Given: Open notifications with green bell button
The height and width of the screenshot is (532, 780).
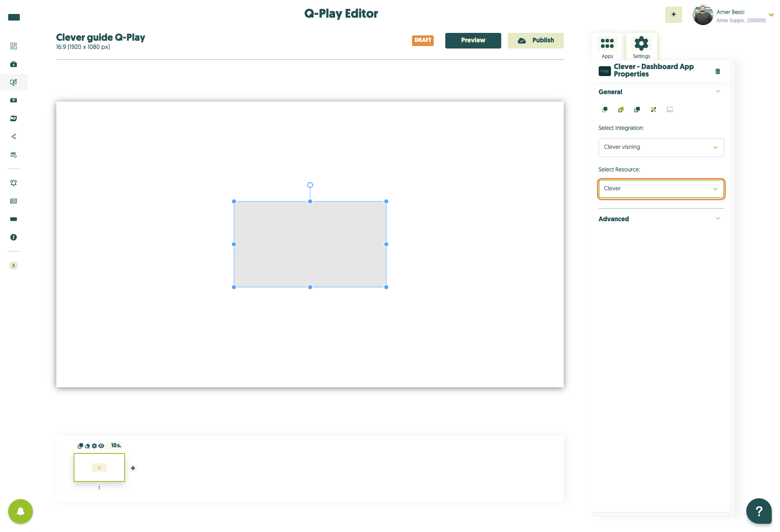Looking at the screenshot, I should coord(21,511).
